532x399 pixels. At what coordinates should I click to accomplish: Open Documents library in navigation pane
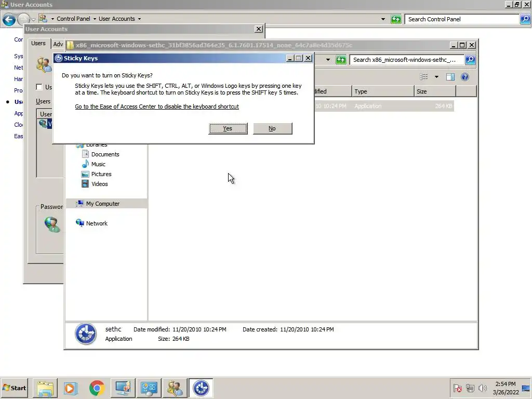click(x=105, y=154)
